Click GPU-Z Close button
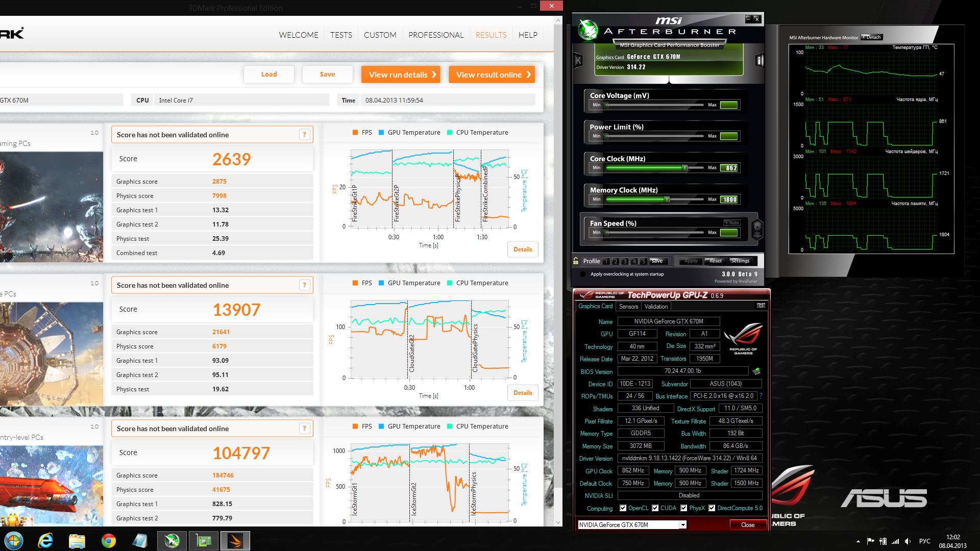 point(748,525)
